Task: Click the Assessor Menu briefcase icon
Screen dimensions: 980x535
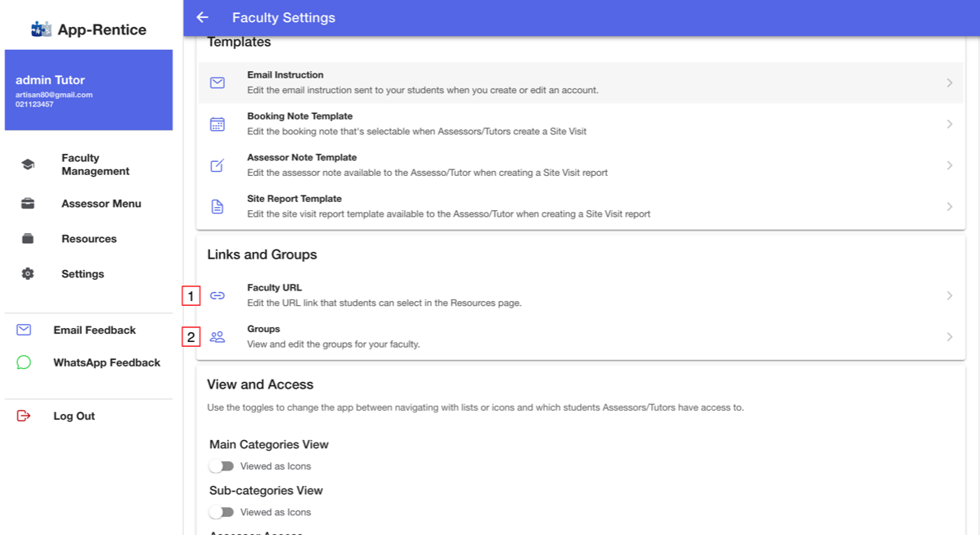Action: pos(28,204)
